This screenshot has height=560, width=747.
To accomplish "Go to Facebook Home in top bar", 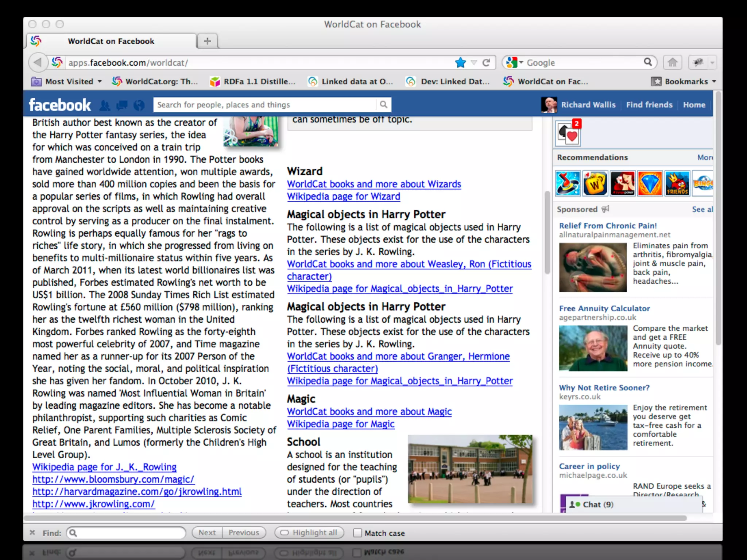I will point(694,105).
